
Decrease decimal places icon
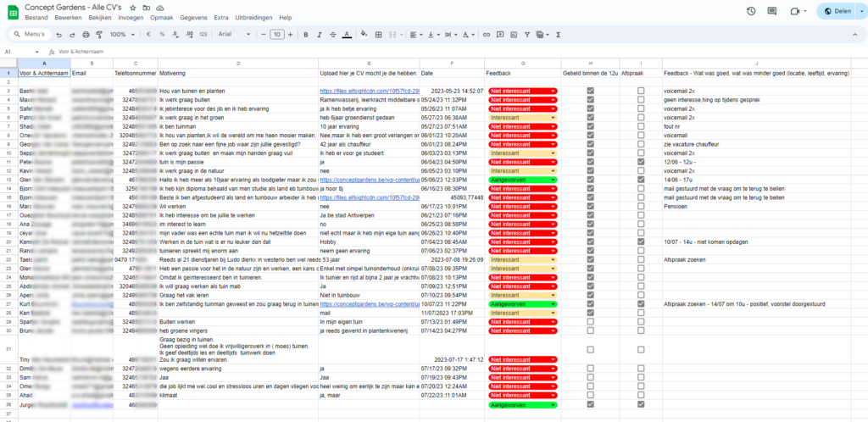coord(175,34)
